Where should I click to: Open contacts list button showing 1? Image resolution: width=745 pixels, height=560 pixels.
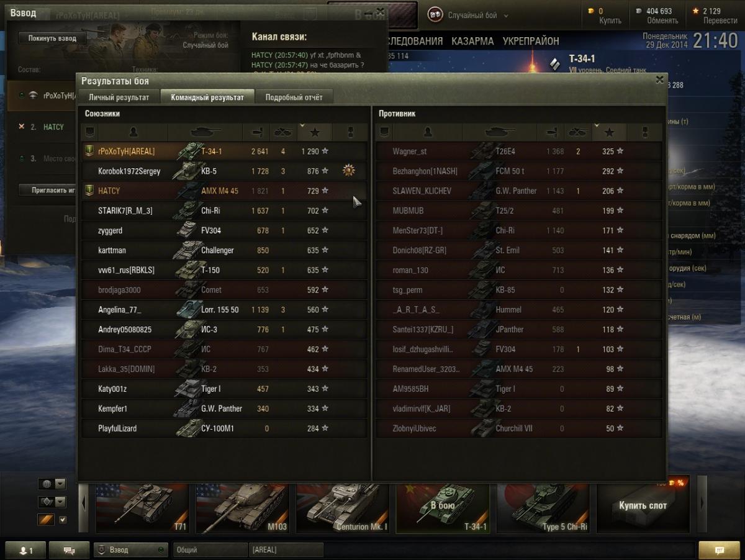pos(25,550)
